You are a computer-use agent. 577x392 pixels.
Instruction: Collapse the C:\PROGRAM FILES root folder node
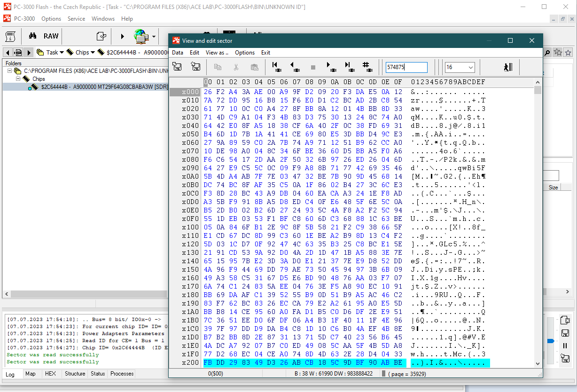click(x=10, y=71)
